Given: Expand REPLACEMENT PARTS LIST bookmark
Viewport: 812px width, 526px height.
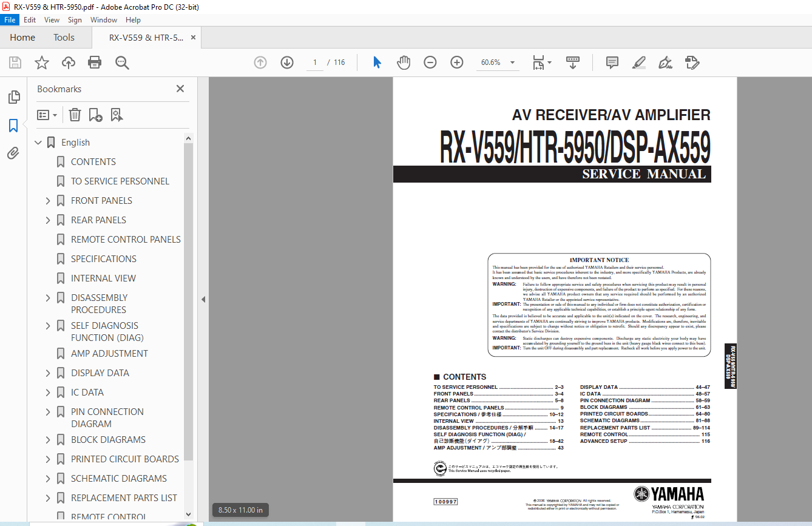Looking at the screenshot, I should pos(48,498).
